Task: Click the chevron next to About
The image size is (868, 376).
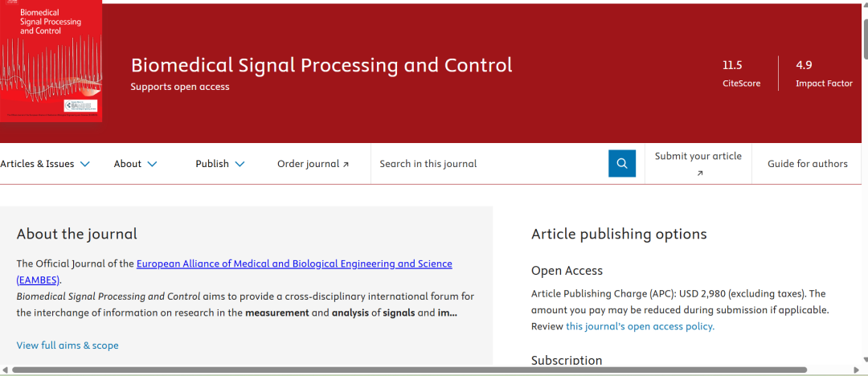Action: (x=152, y=164)
